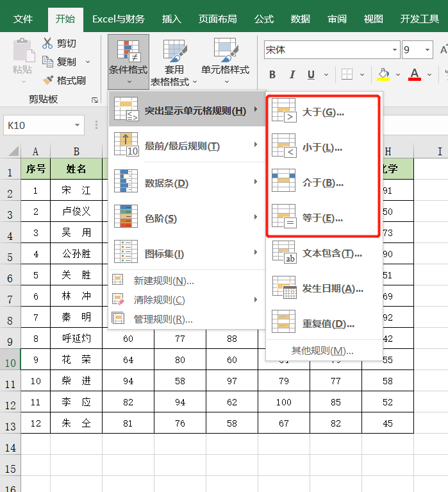Click the 姓名 header cell
The width and height of the screenshot is (448, 492).
coord(76,169)
